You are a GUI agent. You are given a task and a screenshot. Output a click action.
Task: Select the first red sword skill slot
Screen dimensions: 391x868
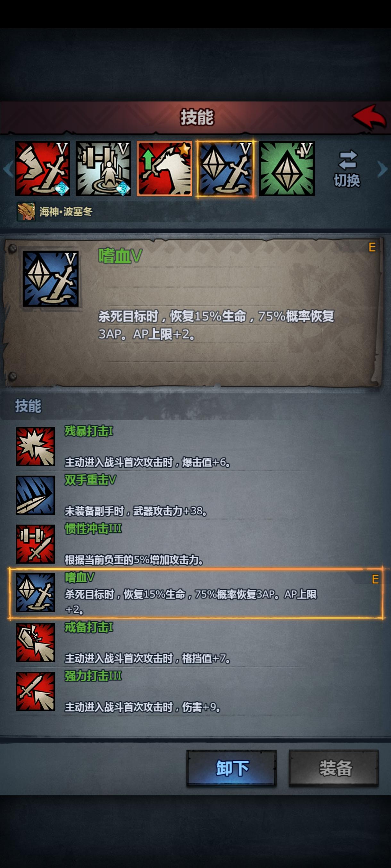pos(42,168)
